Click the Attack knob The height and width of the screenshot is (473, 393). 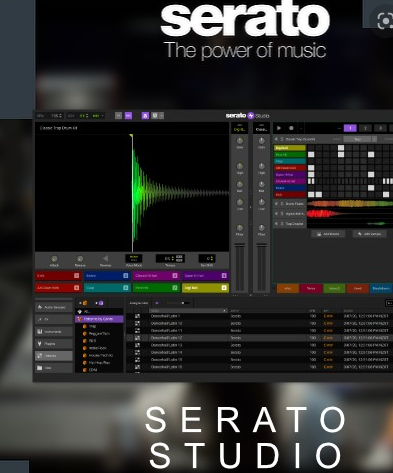pos(54,259)
